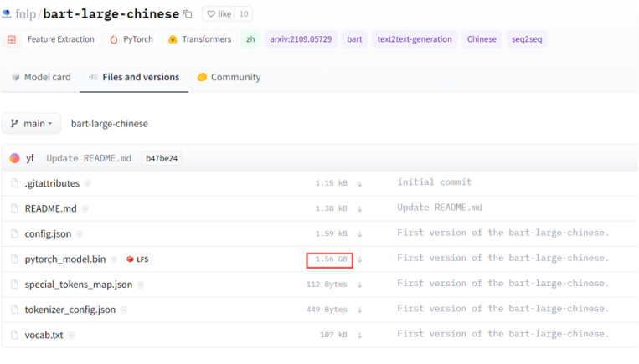Screen dimensions: 639x364
Task: Download .gitattributes via its download arrow
Action: [x=359, y=183]
